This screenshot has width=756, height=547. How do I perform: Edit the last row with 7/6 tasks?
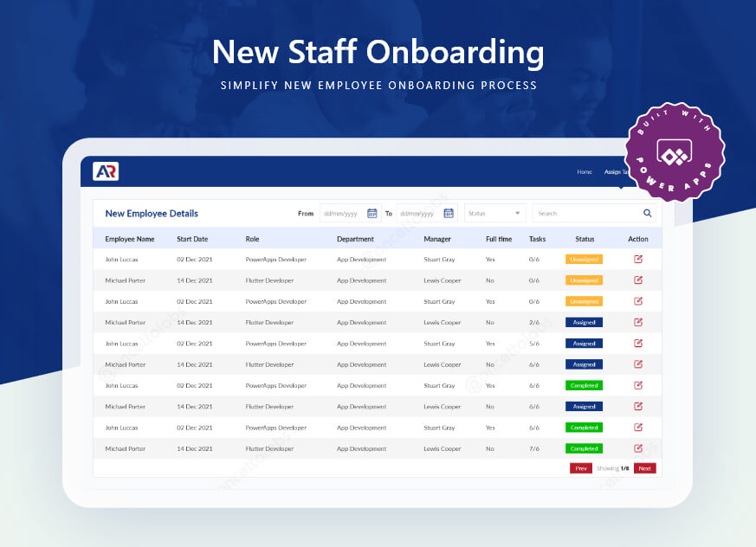[x=638, y=448]
